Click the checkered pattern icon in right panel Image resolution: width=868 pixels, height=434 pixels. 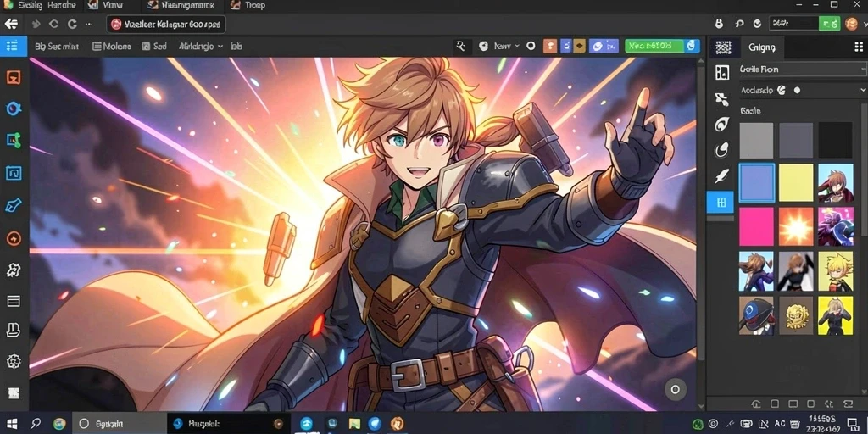tap(723, 47)
